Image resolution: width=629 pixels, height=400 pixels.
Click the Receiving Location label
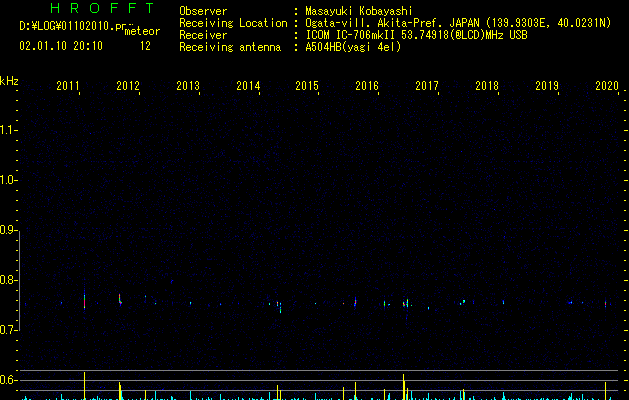pyautogui.click(x=233, y=23)
